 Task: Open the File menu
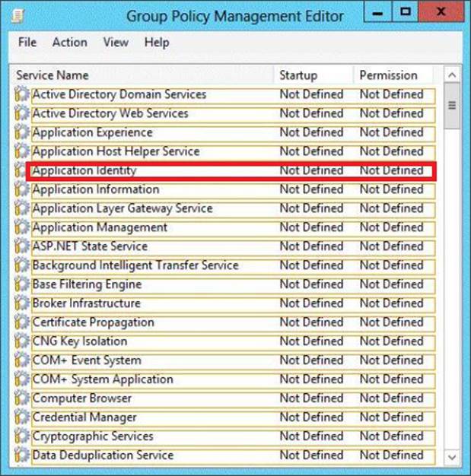click(x=27, y=43)
